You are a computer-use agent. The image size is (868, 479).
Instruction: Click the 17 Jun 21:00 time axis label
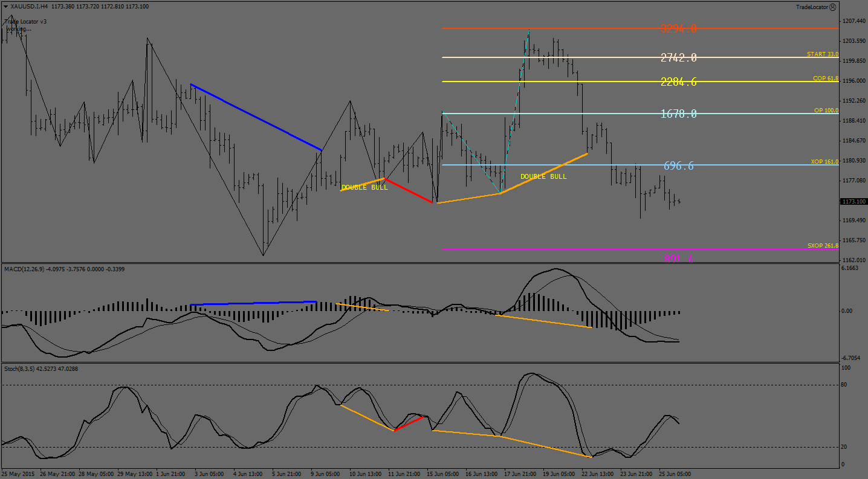tap(519, 474)
